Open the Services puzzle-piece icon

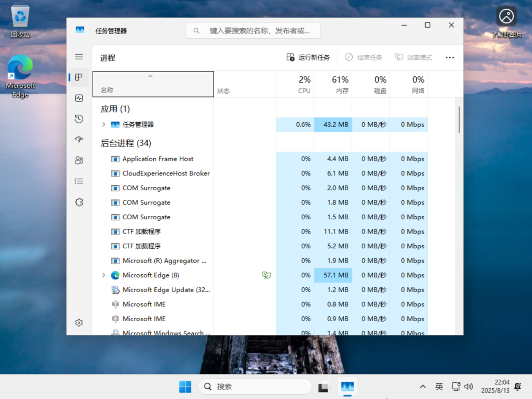[x=79, y=202]
